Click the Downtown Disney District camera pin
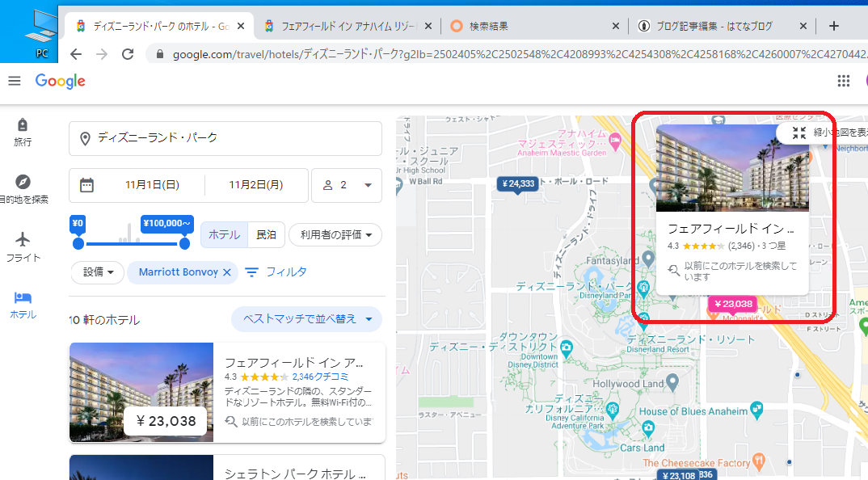868x480 pixels. [566, 348]
